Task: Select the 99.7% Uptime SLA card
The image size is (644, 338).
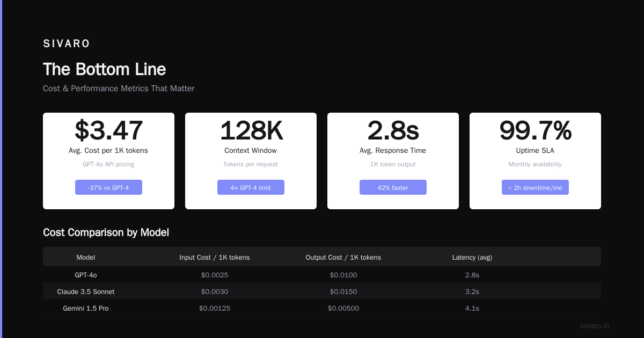Action: pyautogui.click(x=535, y=161)
